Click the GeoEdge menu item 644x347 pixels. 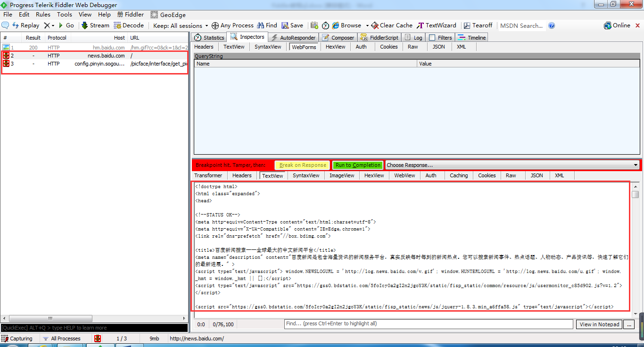click(168, 15)
